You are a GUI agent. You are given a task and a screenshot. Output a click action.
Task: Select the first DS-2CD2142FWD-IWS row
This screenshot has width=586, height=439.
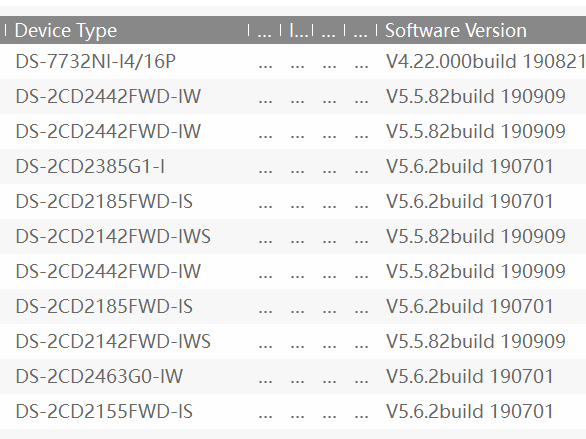click(x=293, y=236)
